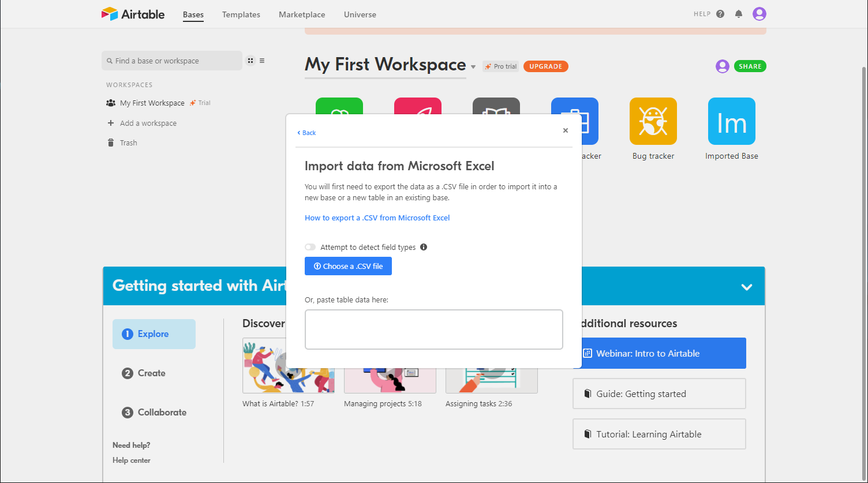
Task: Click the workspace collaborator avatar
Action: 723,66
